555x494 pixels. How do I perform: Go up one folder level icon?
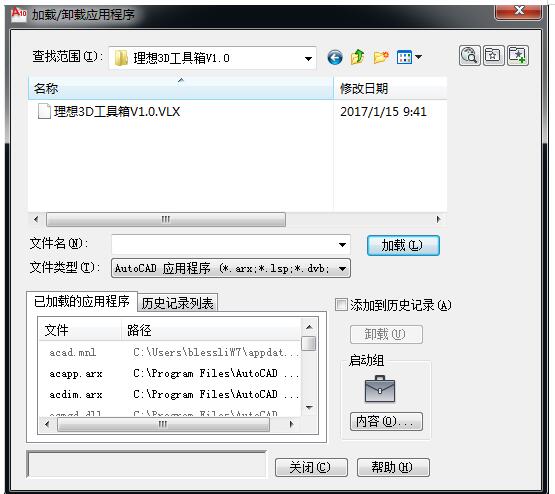tap(357, 57)
